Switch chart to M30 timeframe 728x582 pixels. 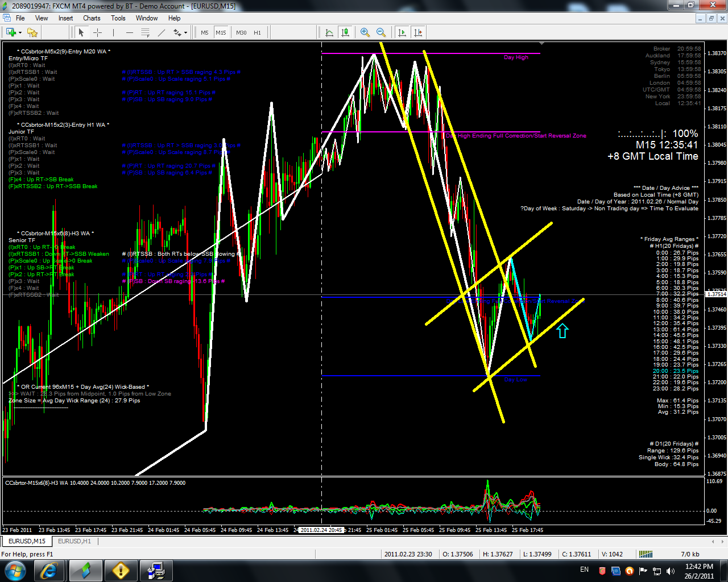pyautogui.click(x=241, y=32)
